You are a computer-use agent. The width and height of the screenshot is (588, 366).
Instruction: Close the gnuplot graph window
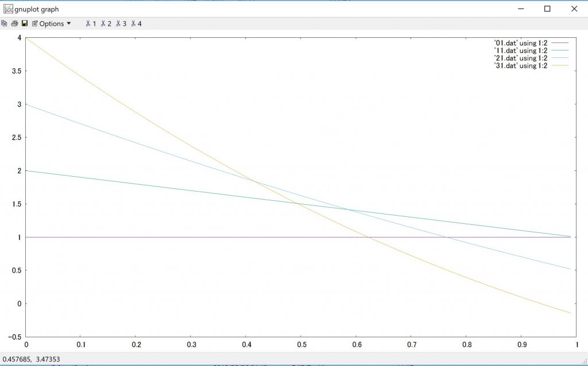pyautogui.click(x=574, y=9)
